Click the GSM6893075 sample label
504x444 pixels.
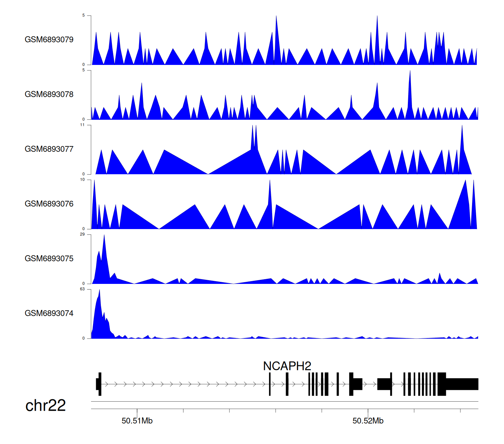click(x=49, y=259)
